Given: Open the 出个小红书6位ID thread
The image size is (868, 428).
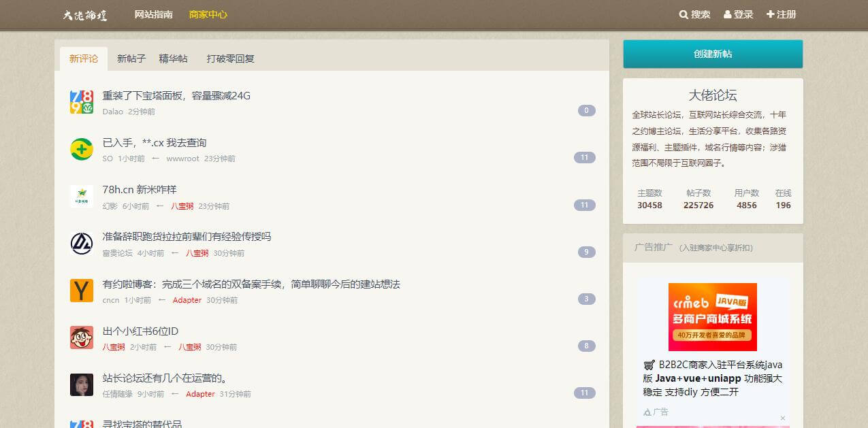Looking at the screenshot, I should pos(140,331).
